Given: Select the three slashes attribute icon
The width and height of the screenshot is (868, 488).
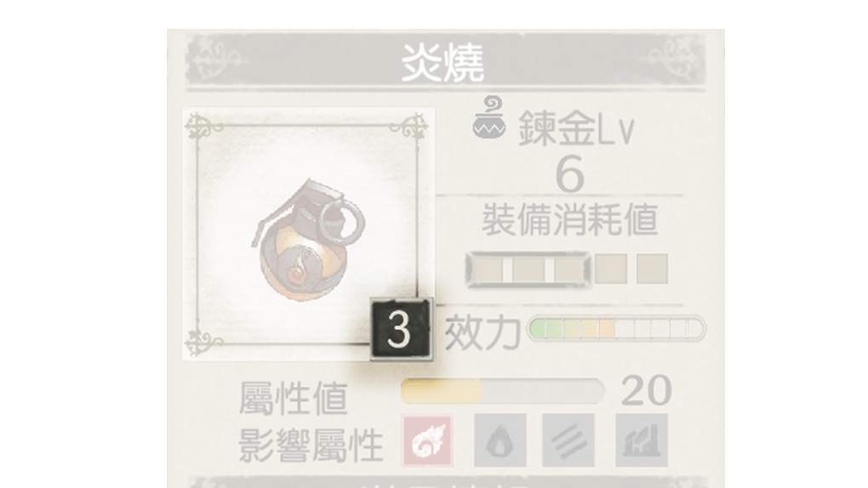Looking at the screenshot, I should pos(568,440).
